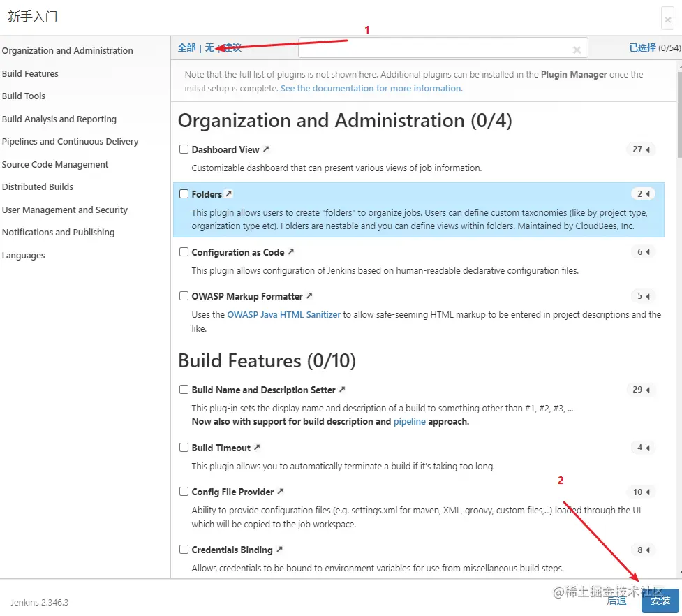Click the 后退 back button
This screenshot has height=616, width=682.
click(x=616, y=601)
